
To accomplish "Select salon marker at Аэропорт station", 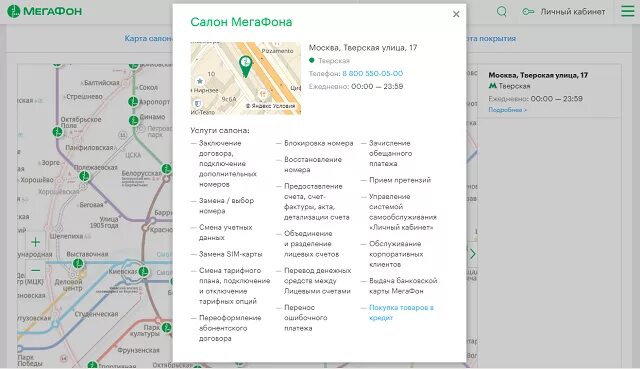I will tap(133, 101).
